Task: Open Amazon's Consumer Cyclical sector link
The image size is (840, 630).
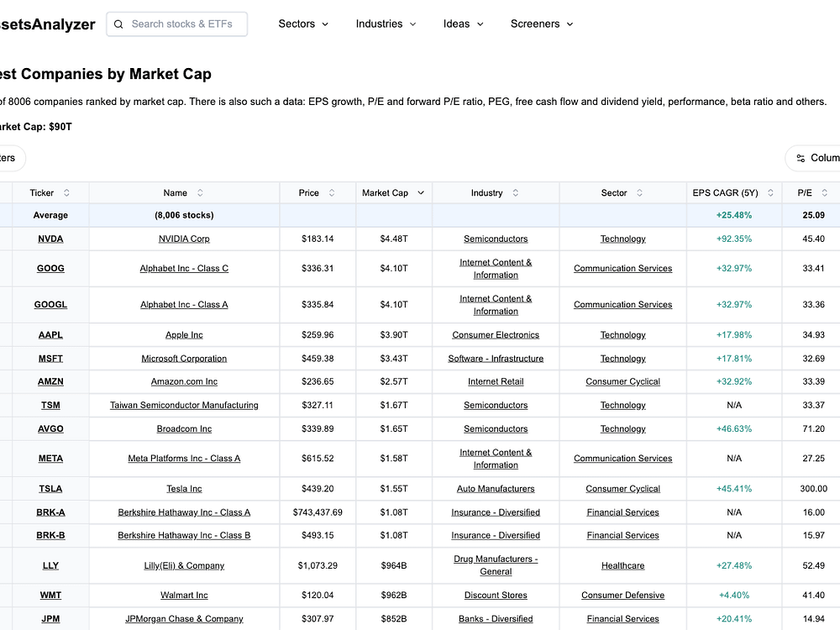Action: pyautogui.click(x=622, y=381)
